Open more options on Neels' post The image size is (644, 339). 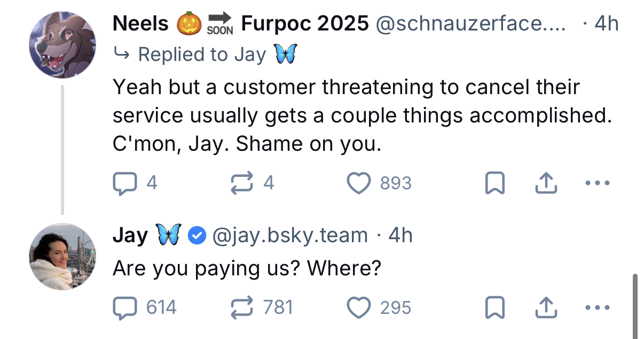[594, 183]
